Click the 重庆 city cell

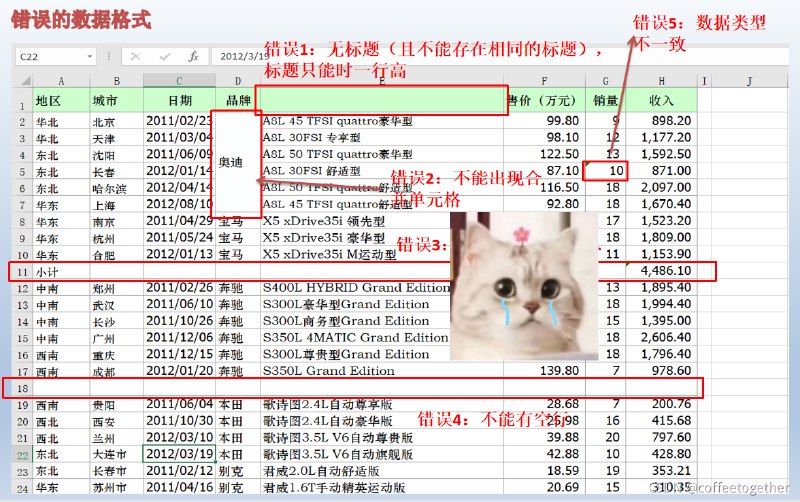116,355
